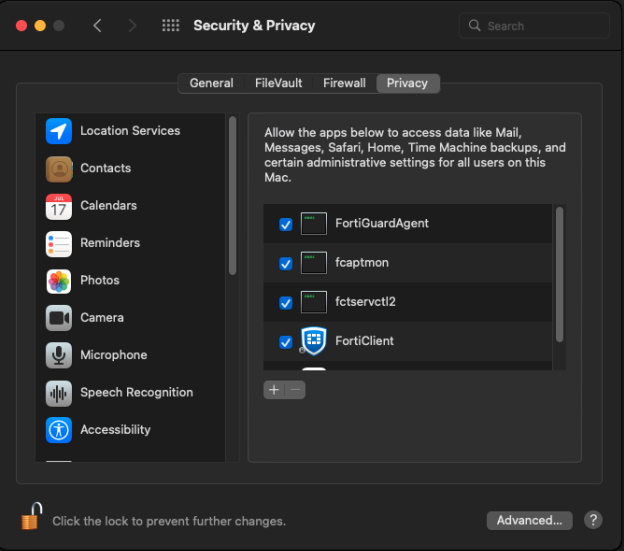
Task: Open the Contacts icon in sidebar
Action: pos(58,169)
